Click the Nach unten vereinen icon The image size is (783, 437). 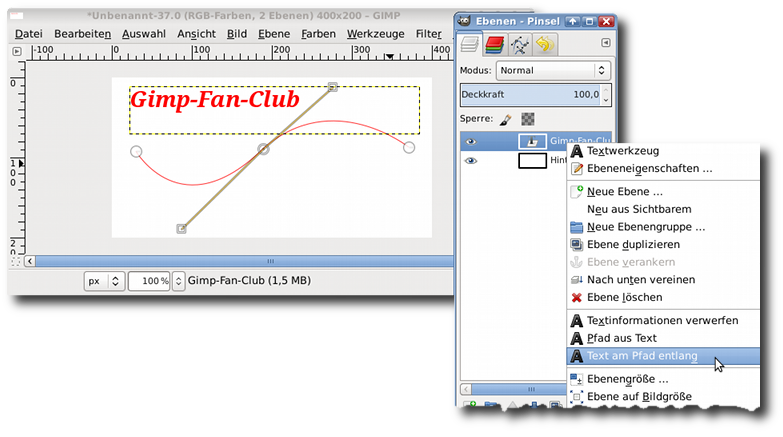click(x=577, y=280)
